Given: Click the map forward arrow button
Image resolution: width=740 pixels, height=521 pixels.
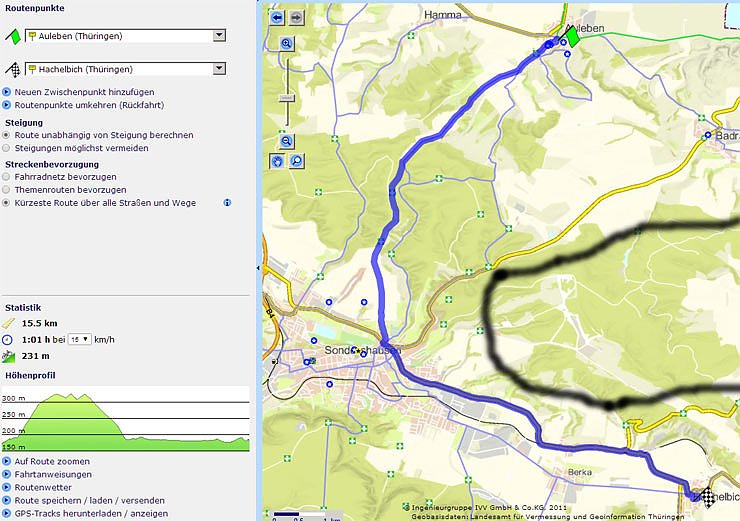Looking at the screenshot, I should click(x=296, y=17).
